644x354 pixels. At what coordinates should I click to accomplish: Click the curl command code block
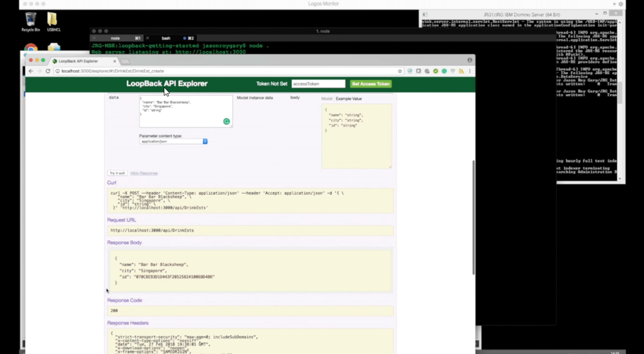tap(250, 201)
